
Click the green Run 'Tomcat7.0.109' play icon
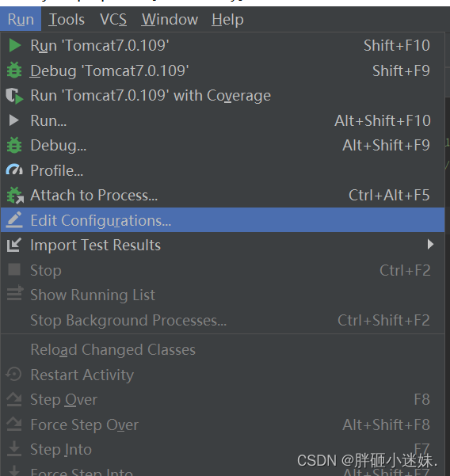[14, 45]
